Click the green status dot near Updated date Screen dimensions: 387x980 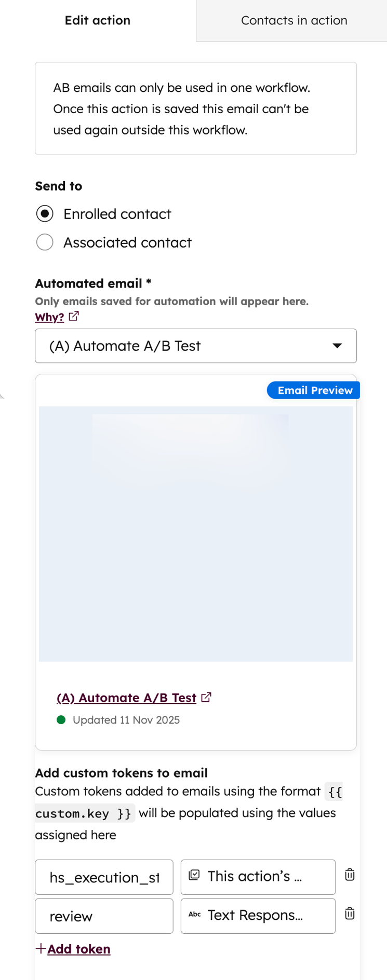coord(61,720)
